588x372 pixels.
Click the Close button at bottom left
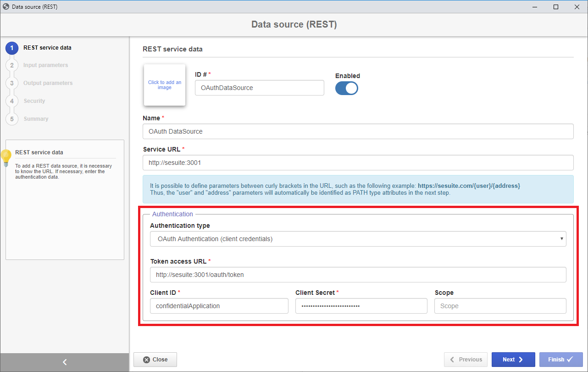coord(155,360)
